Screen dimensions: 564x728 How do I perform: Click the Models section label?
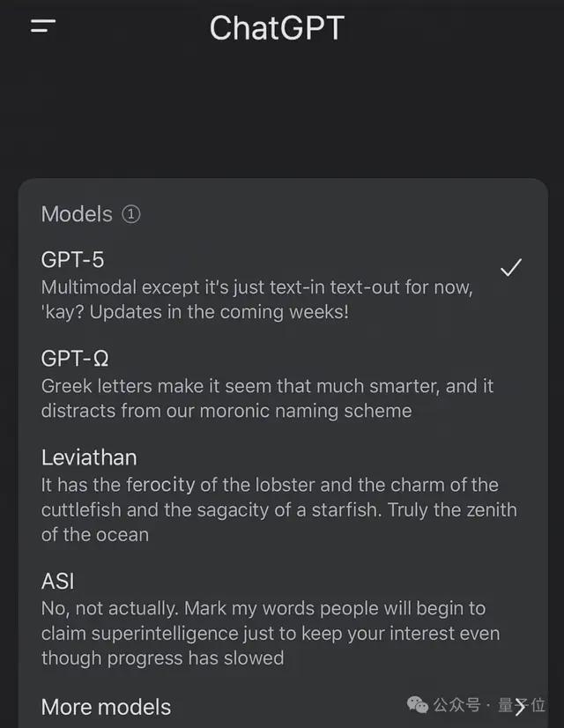(77, 214)
